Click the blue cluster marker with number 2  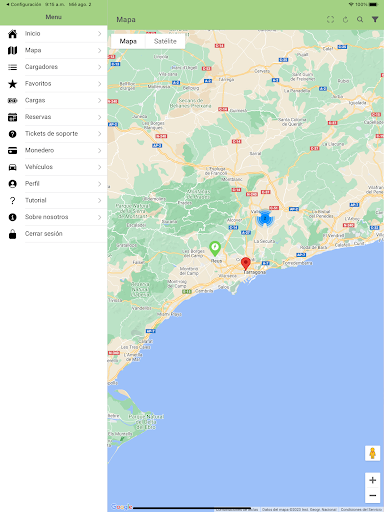(265, 219)
